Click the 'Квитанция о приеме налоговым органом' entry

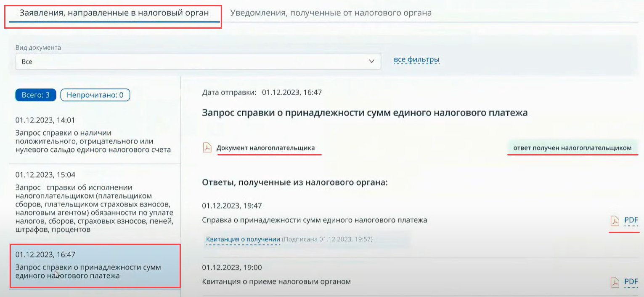point(276,281)
